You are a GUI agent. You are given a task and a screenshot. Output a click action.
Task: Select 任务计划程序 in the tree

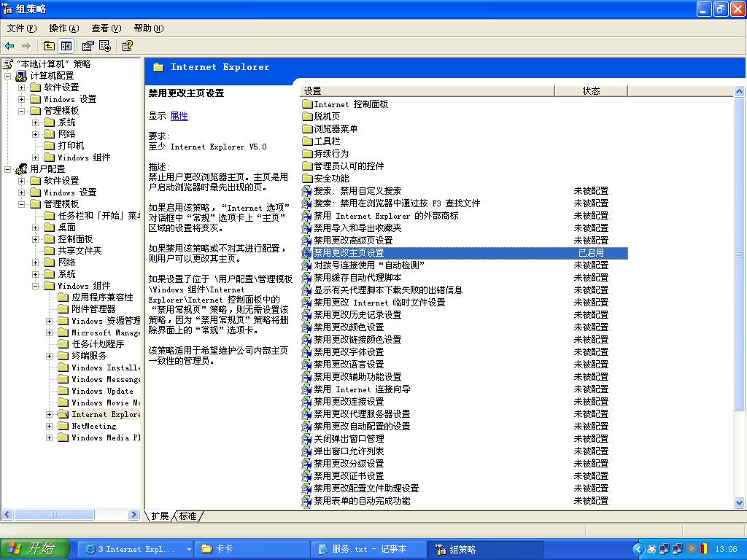[98, 344]
